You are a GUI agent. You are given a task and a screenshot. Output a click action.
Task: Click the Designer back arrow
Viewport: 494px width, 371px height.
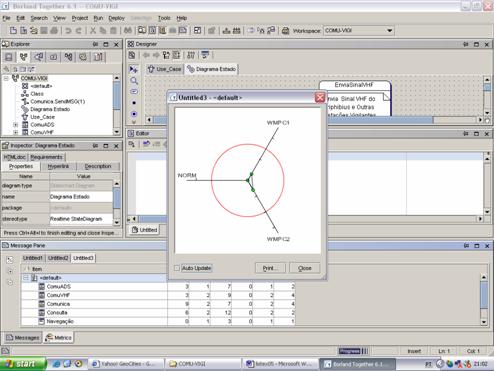coord(146,55)
